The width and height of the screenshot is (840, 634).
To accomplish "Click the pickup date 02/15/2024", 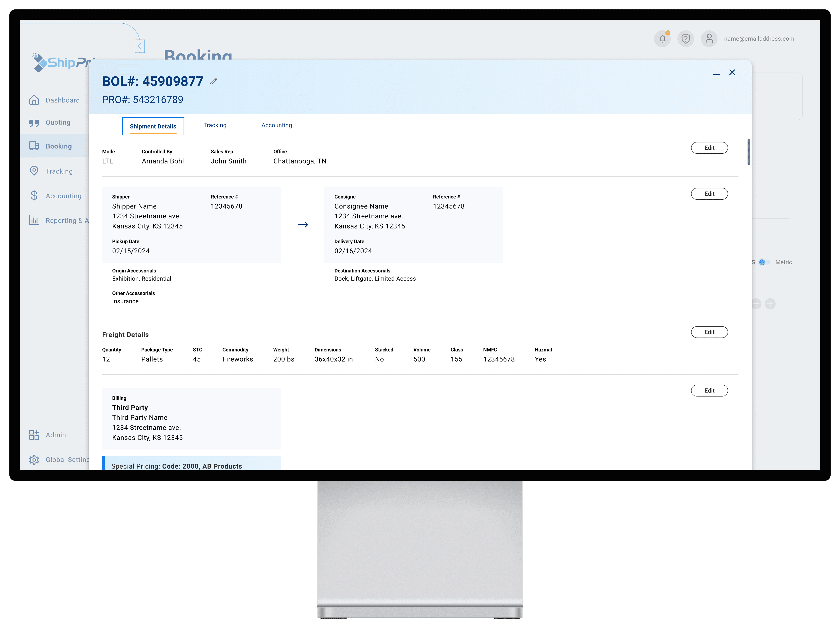I will coord(131,251).
